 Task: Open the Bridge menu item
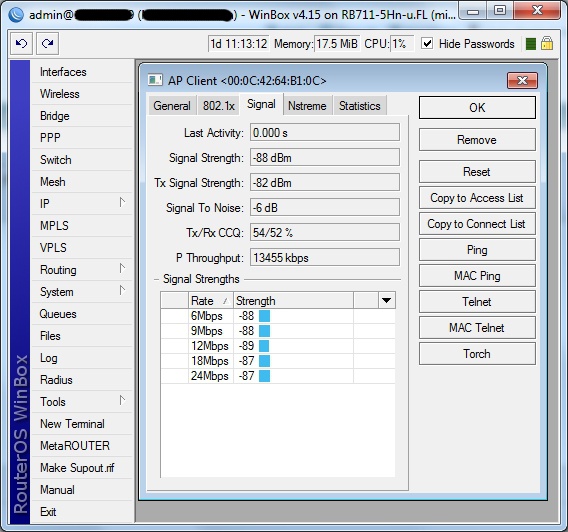tap(82, 116)
